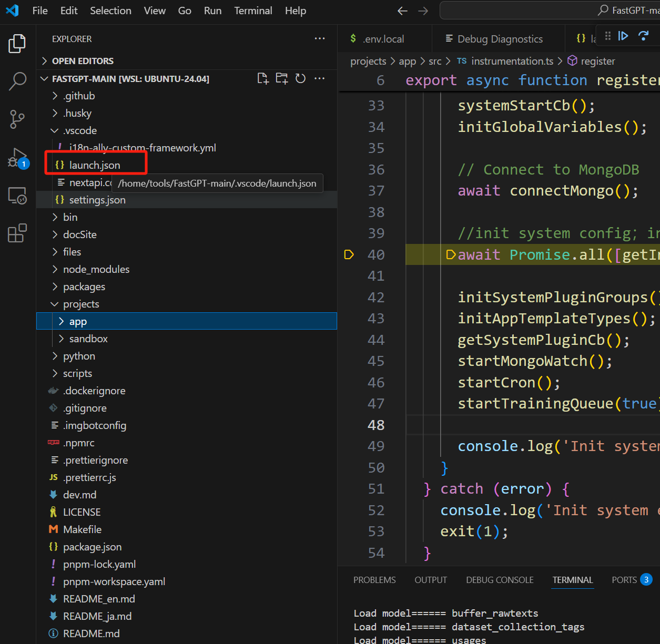The height and width of the screenshot is (644, 660).
Task: Switch to the DEBUG CONSOLE panel
Action: tap(499, 580)
